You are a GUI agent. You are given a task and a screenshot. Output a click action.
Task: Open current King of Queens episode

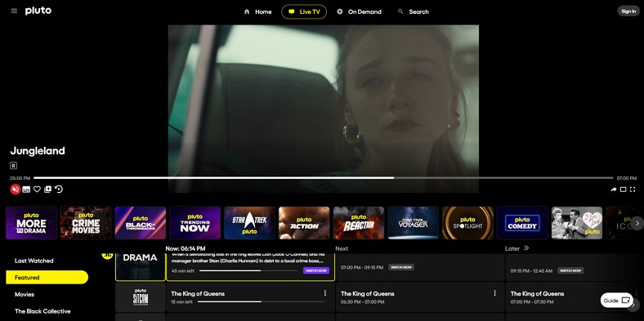click(251, 297)
